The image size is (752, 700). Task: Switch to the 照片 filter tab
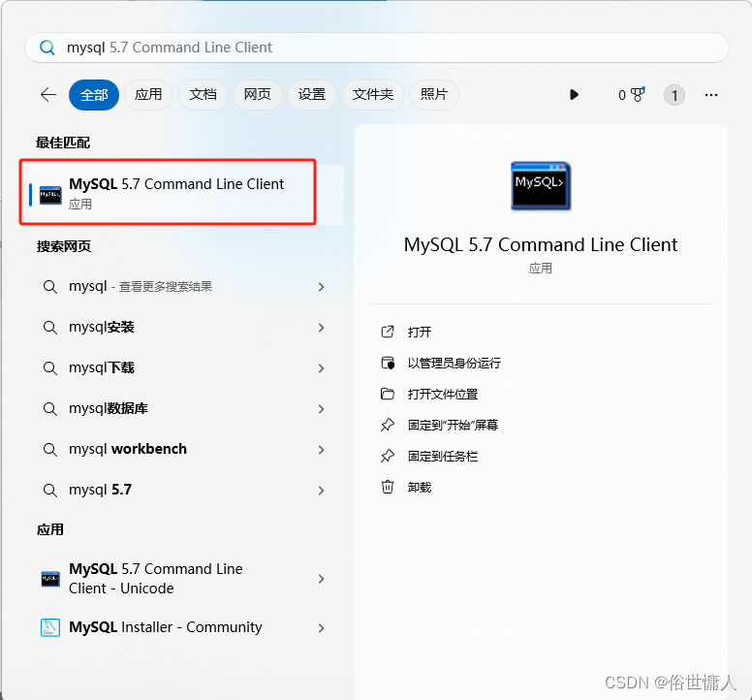tap(434, 95)
